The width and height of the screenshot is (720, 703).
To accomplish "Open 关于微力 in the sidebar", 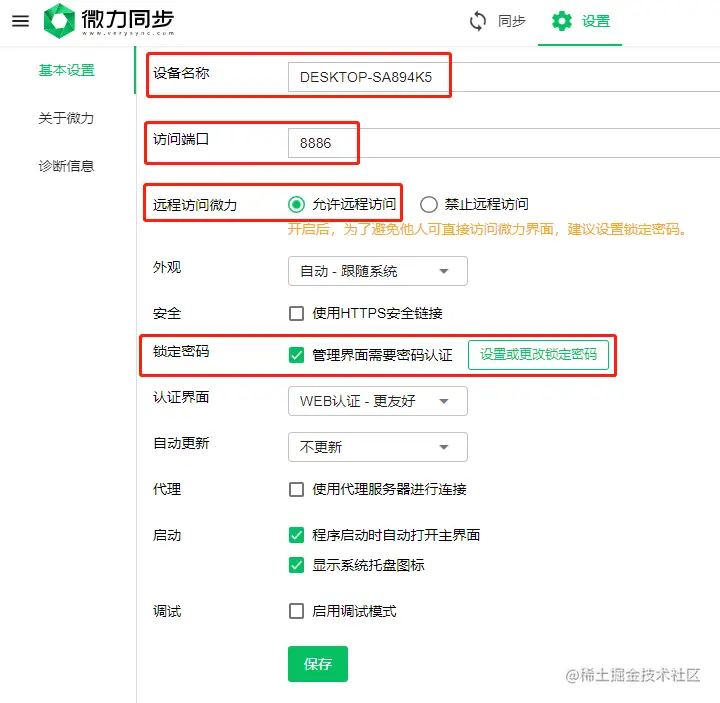I will click(66, 118).
